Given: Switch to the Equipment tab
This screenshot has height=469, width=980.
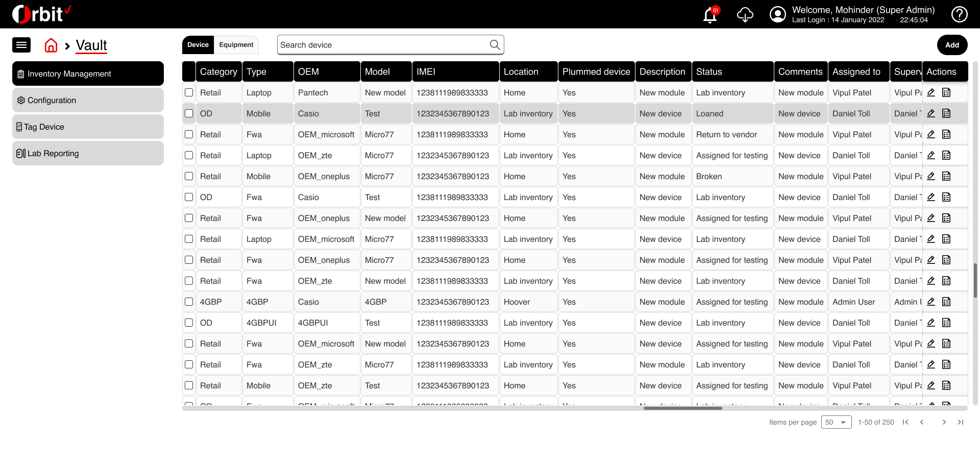Looking at the screenshot, I should pos(236,45).
